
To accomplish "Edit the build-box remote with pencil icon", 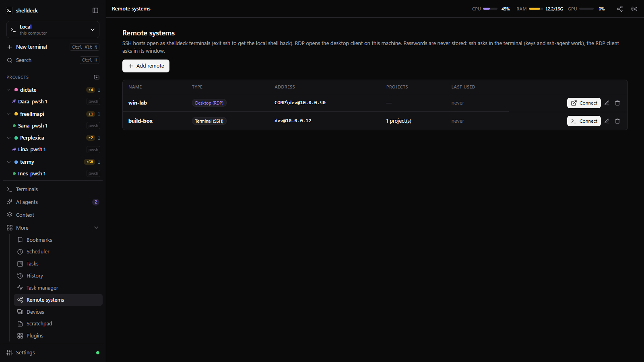I will pos(607,121).
